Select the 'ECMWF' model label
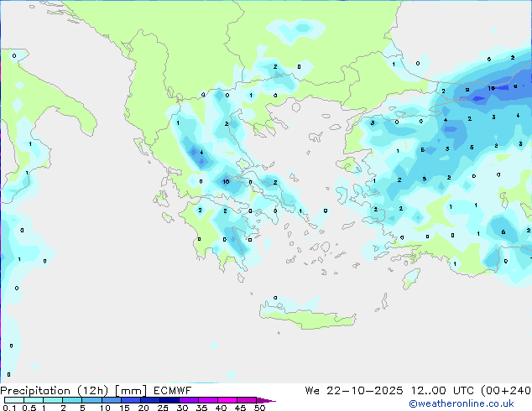This screenshot has height=411, width=532. 172,391
